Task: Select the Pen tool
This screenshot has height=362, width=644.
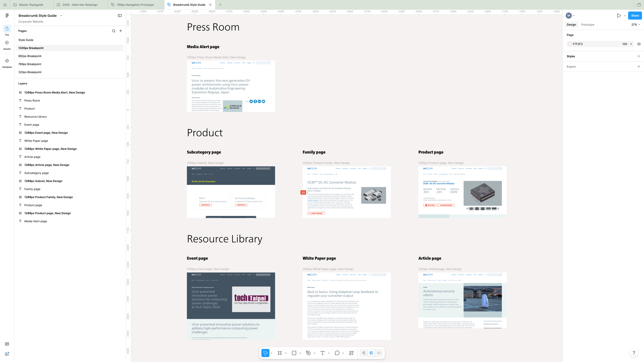Action: [x=308, y=353]
